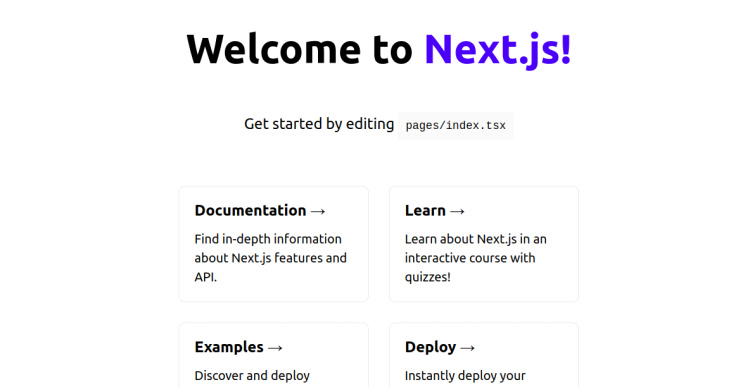This screenshot has width=750, height=387.
Task: Click 'interactive course with' line in Learn card
Action: 470,258
